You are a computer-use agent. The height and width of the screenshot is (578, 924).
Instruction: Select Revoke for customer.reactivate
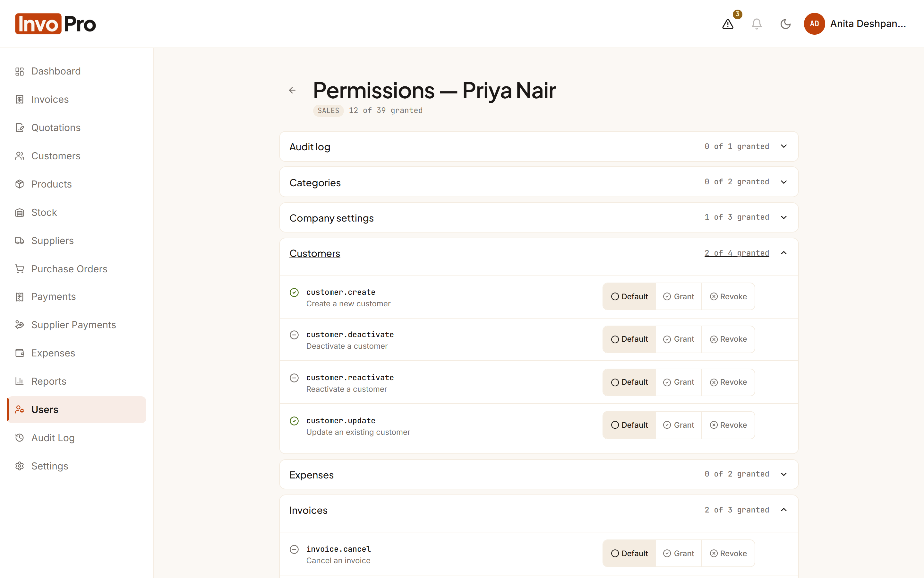pyautogui.click(x=728, y=382)
